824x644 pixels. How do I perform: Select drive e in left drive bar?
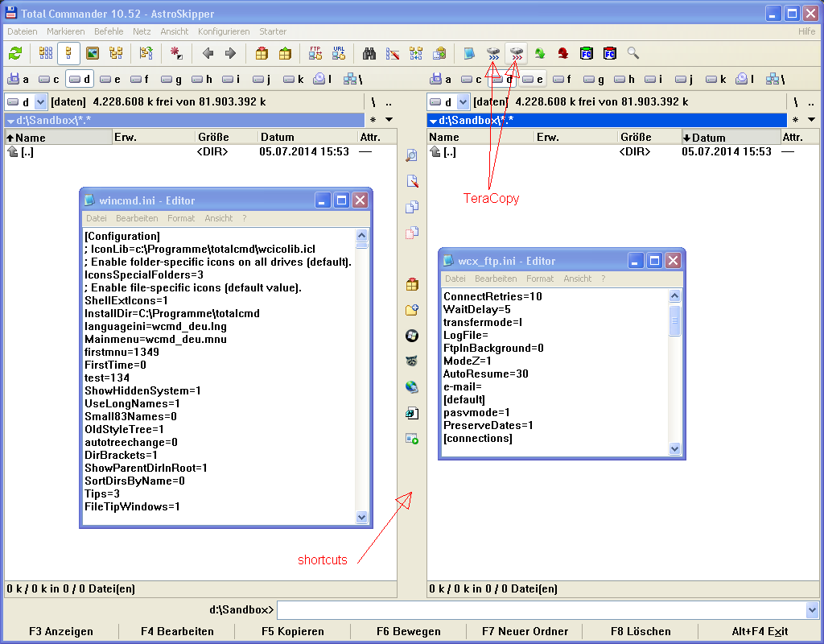click(109, 80)
